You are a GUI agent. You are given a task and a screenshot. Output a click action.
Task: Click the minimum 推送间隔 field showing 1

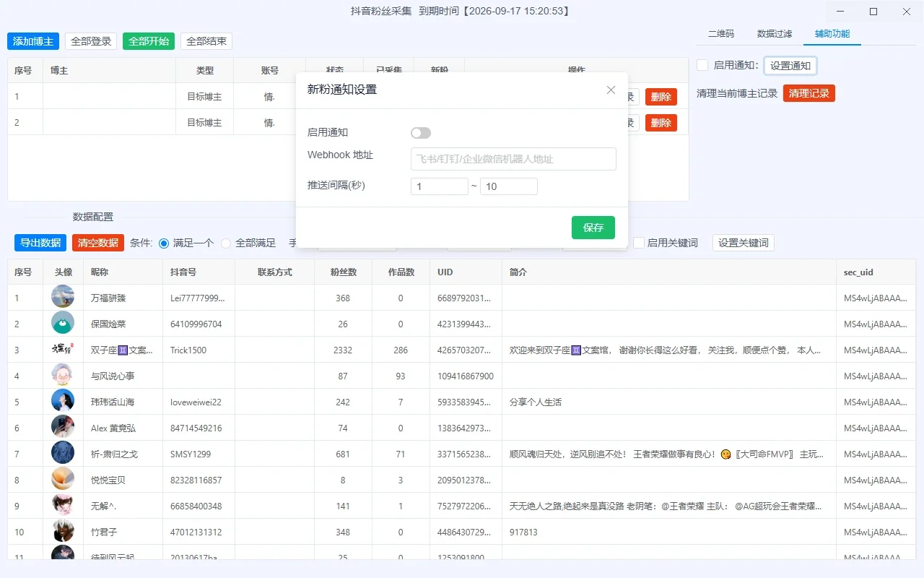click(x=440, y=186)
